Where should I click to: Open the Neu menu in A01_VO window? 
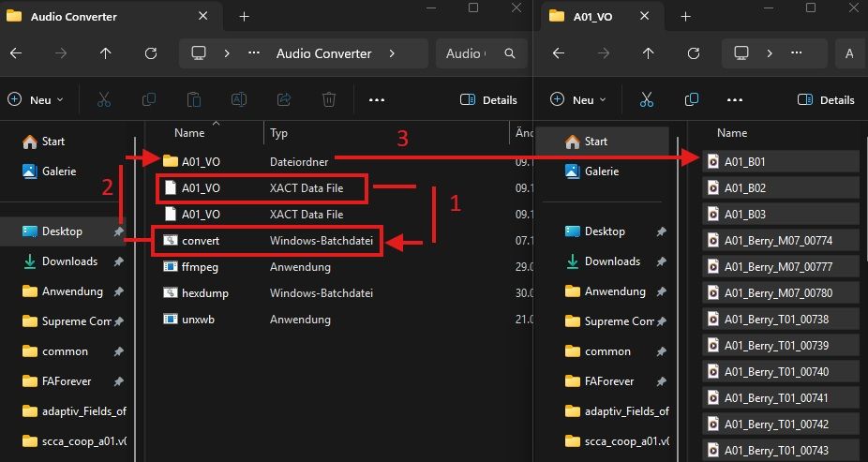[578, 100]
